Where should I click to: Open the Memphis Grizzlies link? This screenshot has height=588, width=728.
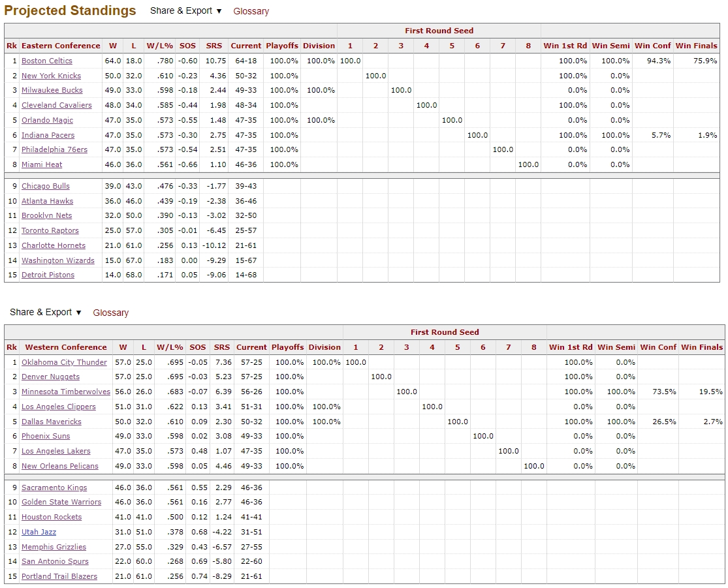pos(54,547)
